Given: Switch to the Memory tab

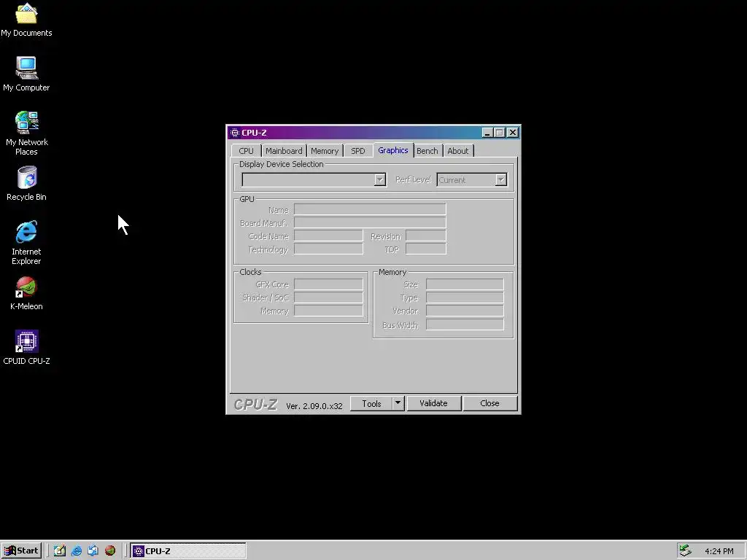Looking at the screenshot, I should click(325, 150).
